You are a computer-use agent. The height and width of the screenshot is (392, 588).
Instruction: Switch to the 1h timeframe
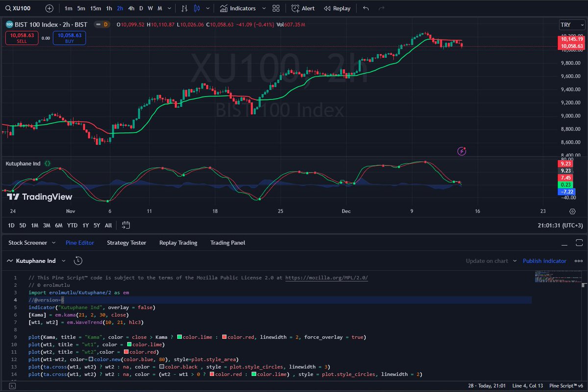109,8
